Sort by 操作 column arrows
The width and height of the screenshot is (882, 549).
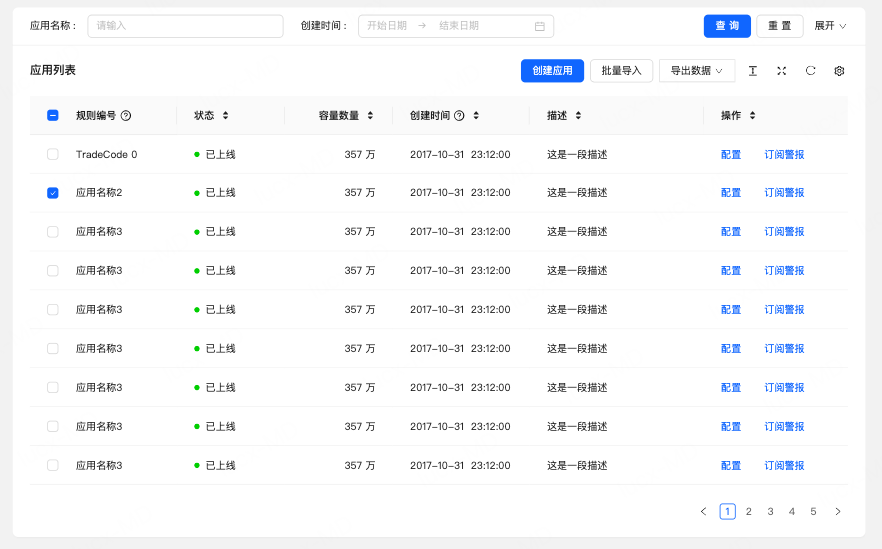click(x=752, y=115)
